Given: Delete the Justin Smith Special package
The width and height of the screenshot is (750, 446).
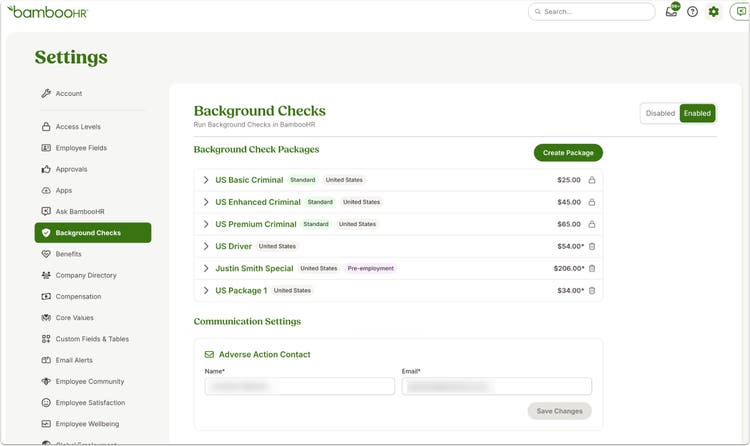Looking at the screenshot, I should [592, 268].
